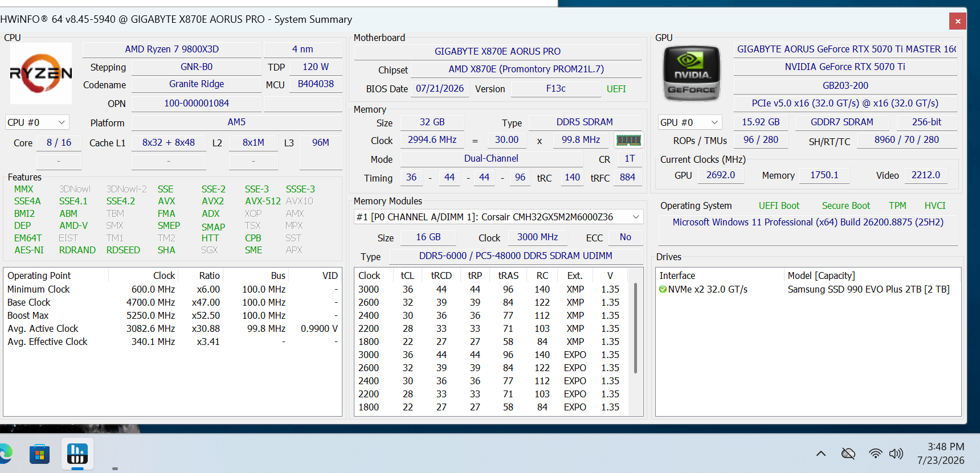This screenshot has width=980, height=473.
Task: Click the AM5 platform value
Action: click(236, 122)
